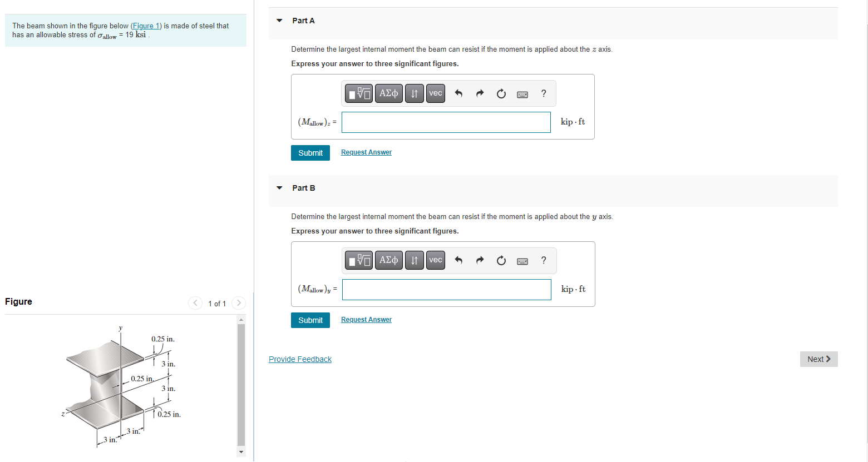Go to previous figure

[x=195, y=303]
